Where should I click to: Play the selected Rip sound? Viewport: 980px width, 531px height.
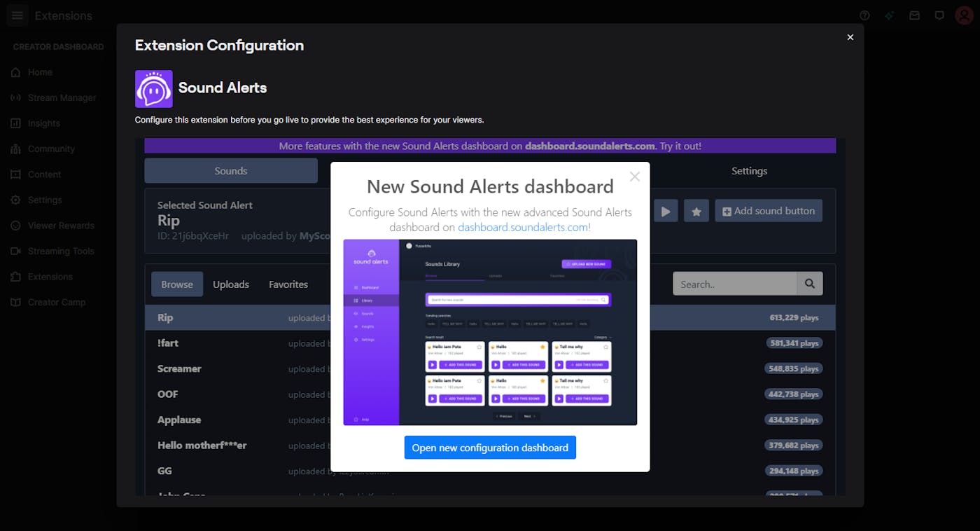[666, 211]
